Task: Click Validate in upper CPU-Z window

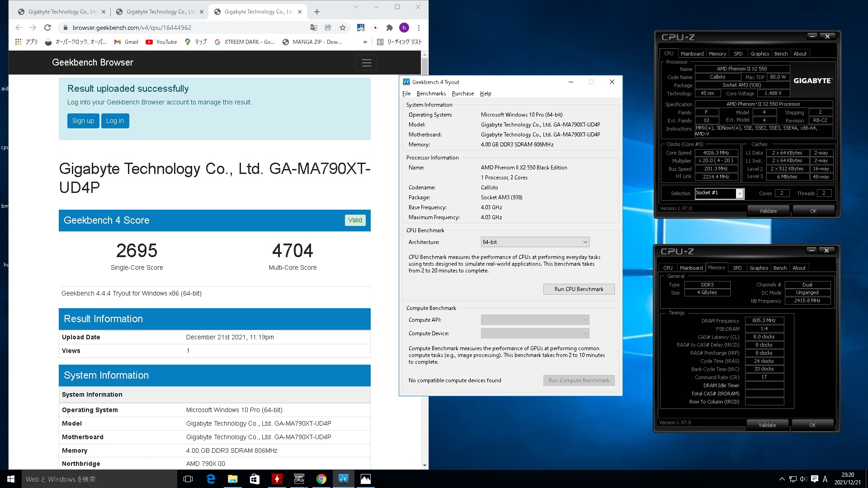Action: pos(768,211)
